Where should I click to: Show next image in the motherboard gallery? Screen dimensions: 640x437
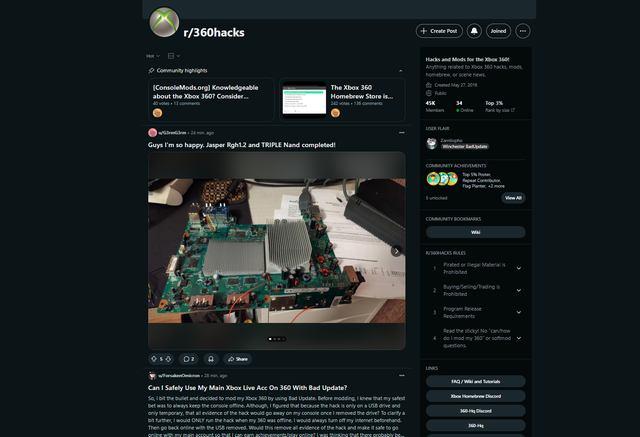click(x=396, y=251)
